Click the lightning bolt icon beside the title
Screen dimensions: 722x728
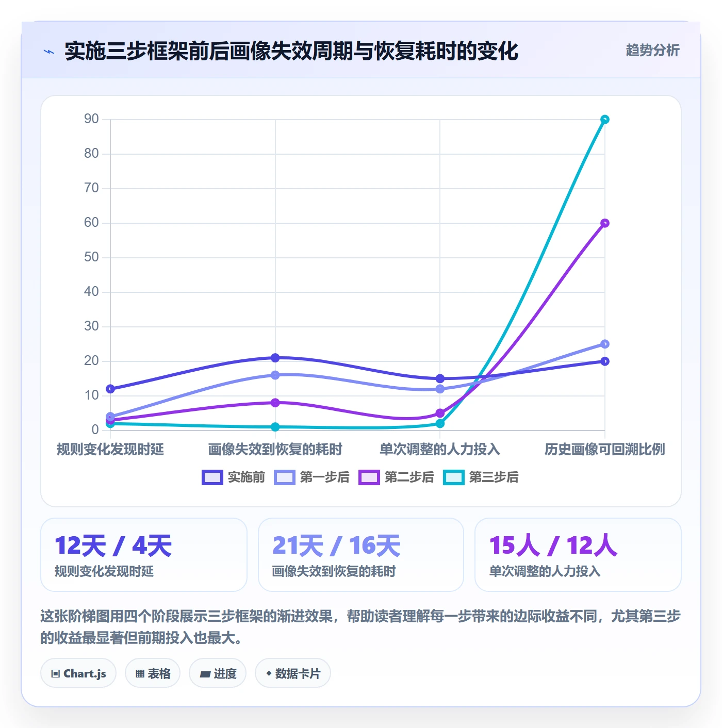coord(49,52)
